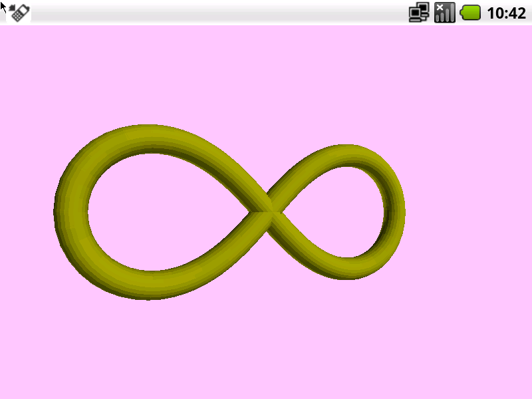This screenshot has height=399, width=532.
Task: Tap the no-signal bars icon
Action: [x=444, y=13]
